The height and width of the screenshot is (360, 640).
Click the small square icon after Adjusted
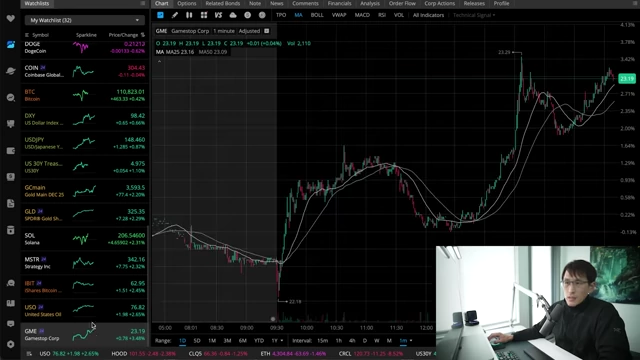[x=267, y=31]
